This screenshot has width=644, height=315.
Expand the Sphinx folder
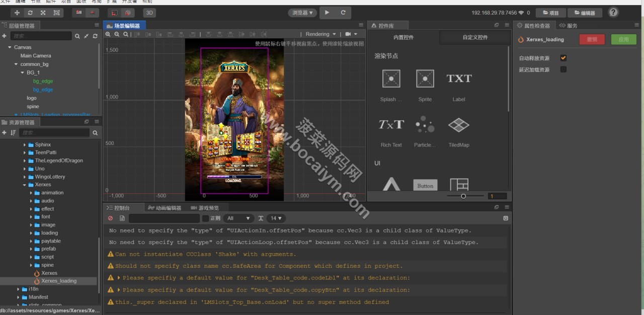pos(25,145)
